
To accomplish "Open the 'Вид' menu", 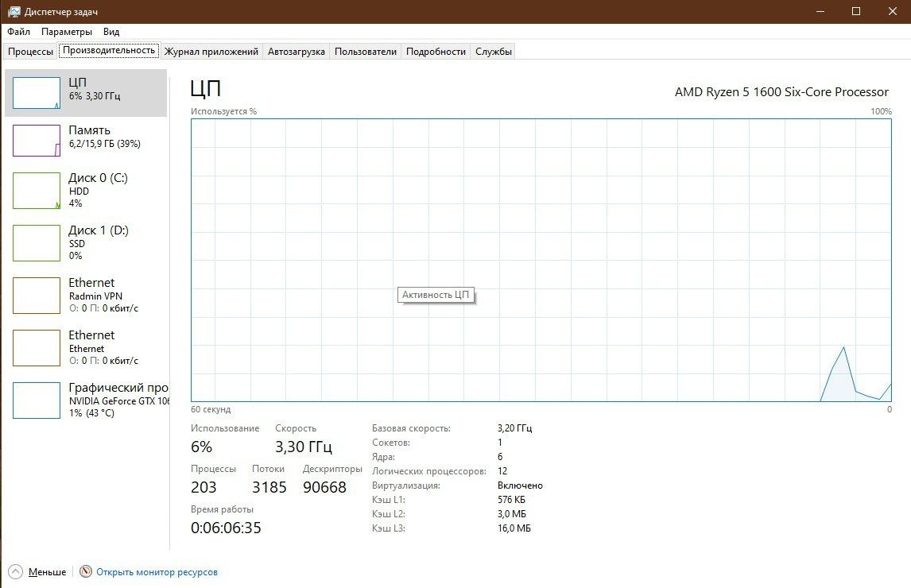I will [x=111, y=32].
